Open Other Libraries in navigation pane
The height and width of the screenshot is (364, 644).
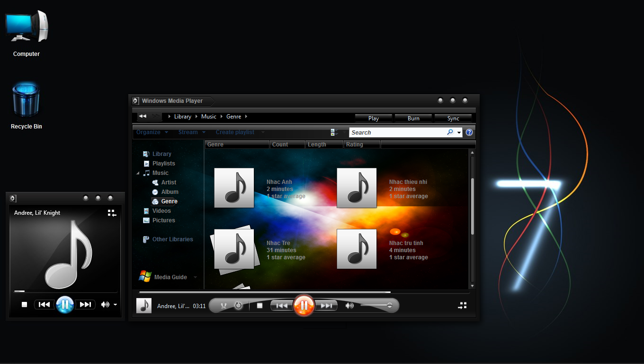pos(168,239)
